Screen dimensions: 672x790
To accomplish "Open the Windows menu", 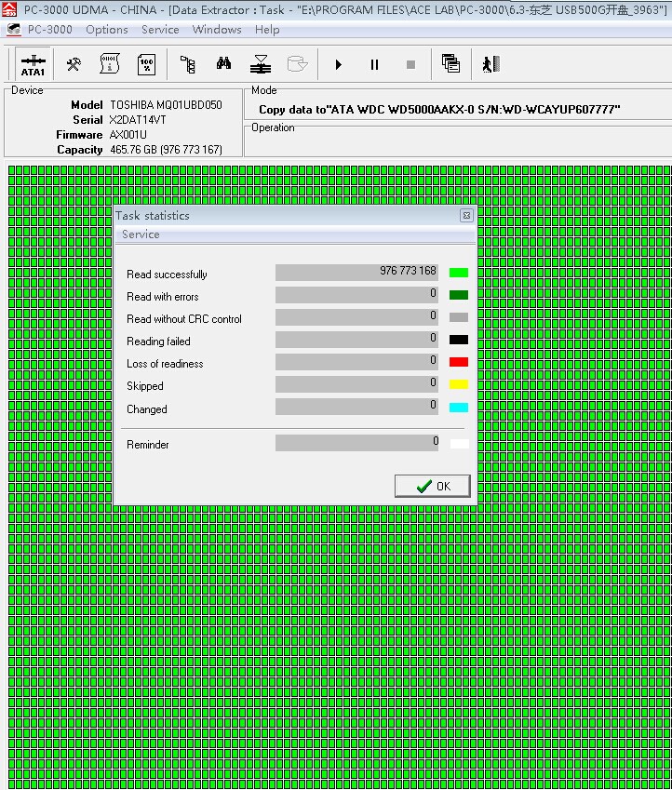I will tap(217, 30).
